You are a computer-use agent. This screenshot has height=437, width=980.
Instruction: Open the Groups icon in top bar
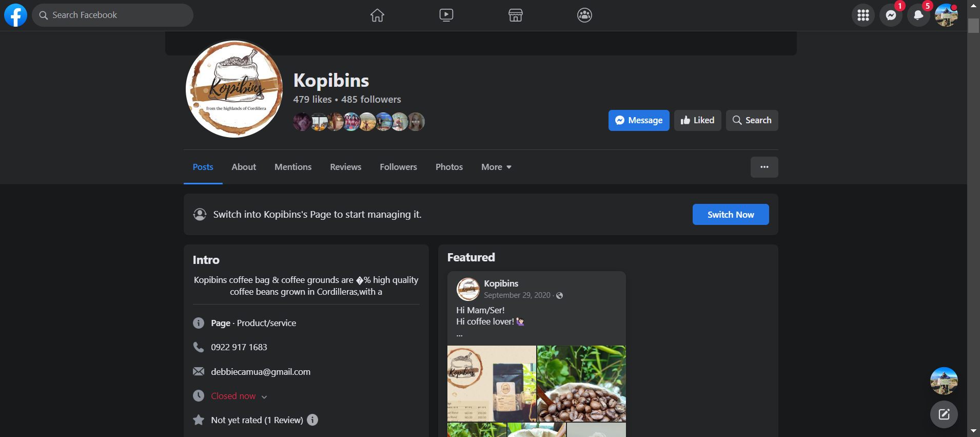pos(584,15)
